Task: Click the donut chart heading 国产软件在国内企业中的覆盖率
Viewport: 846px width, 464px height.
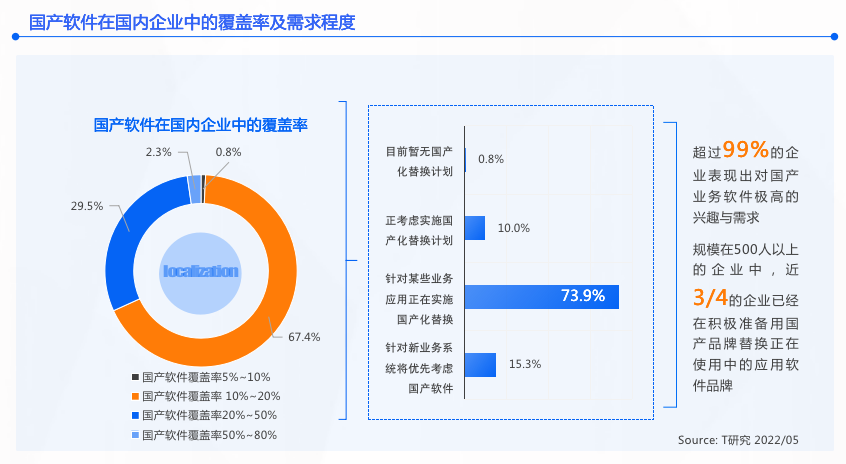Action: click(x=201, y=125)
